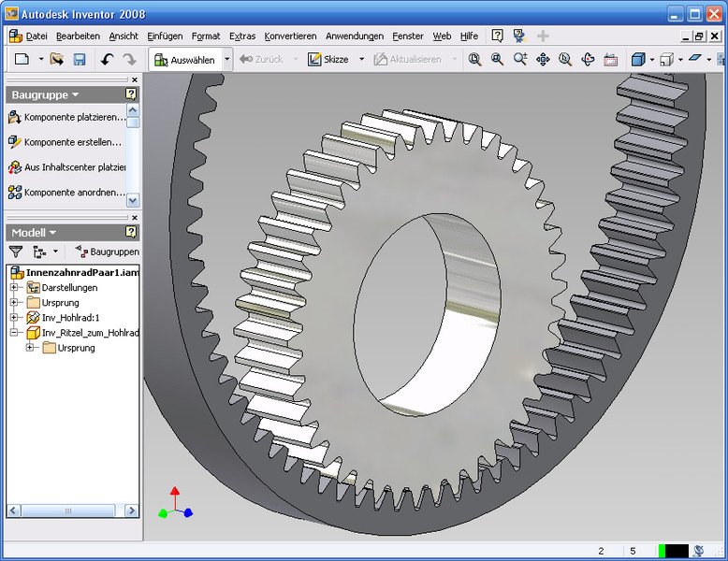Click the Undo arrow icon
This screenshot has width=728, height=561.
(107, 59)
